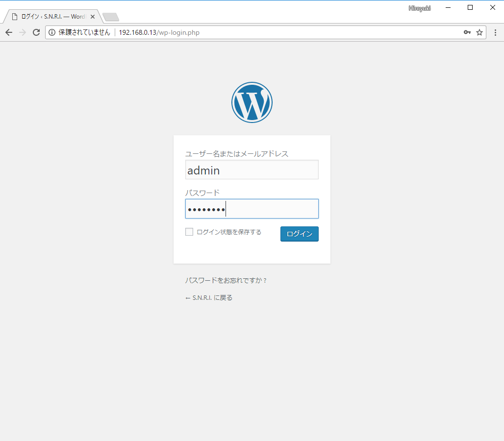Click the address bar URL 192.168.0.13/wp-login.php
This screenshot has height=441, width=504.
159,32
